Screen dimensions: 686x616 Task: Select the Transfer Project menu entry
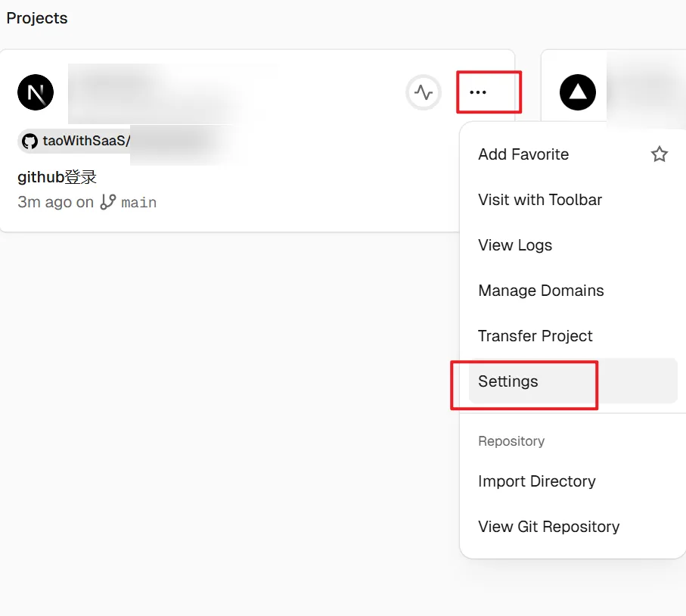(x=535, y=336)
